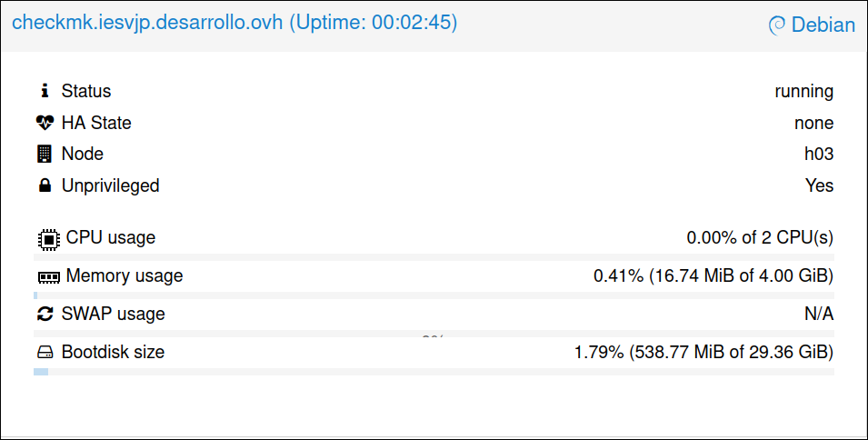Viewport: 868px width, 440px height.
Task: Click the SWAP usage refresh icon
Action: [45, 315]
